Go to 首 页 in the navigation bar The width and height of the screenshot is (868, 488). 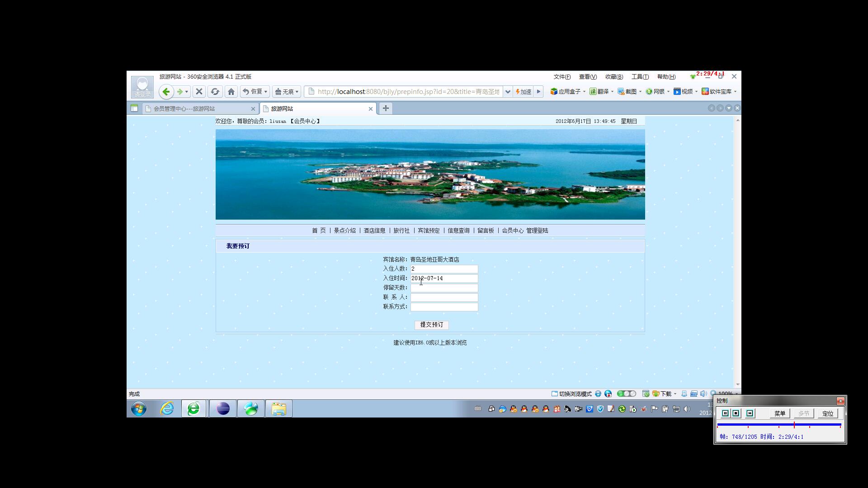tap(319, 231)
